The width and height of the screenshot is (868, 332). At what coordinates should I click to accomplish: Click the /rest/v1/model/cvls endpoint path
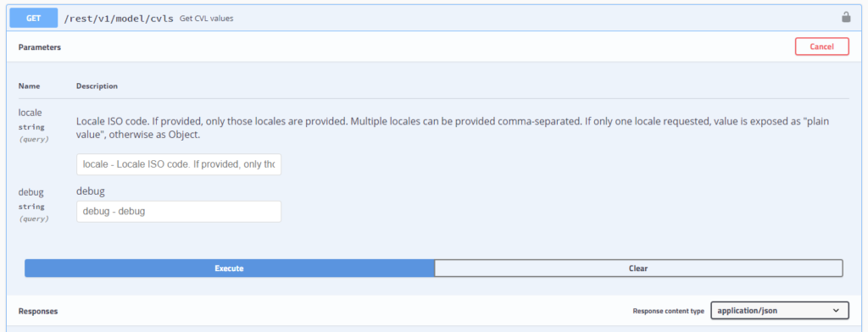coord(120,19)
